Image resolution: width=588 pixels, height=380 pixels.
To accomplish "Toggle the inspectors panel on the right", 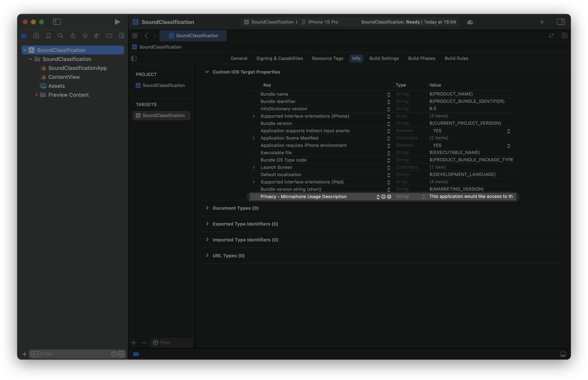I will click(x=561, y=22).
